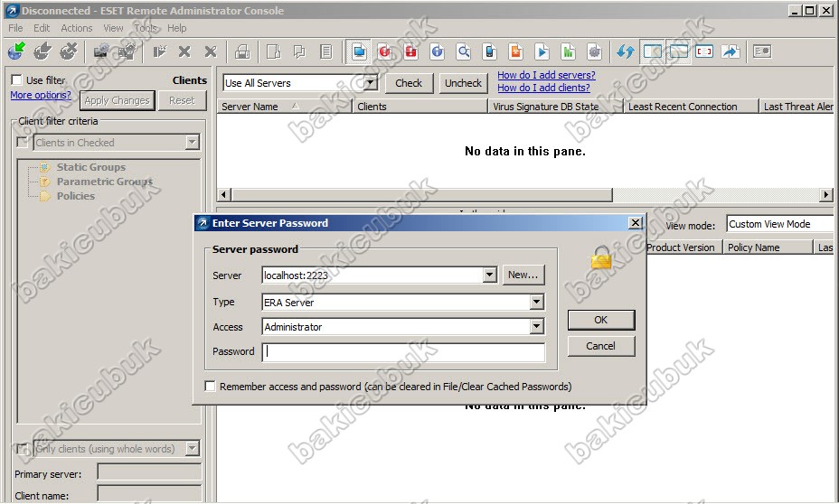Click the red bracket view icon
Screen dimensions: 839x504
coord(704,51)
